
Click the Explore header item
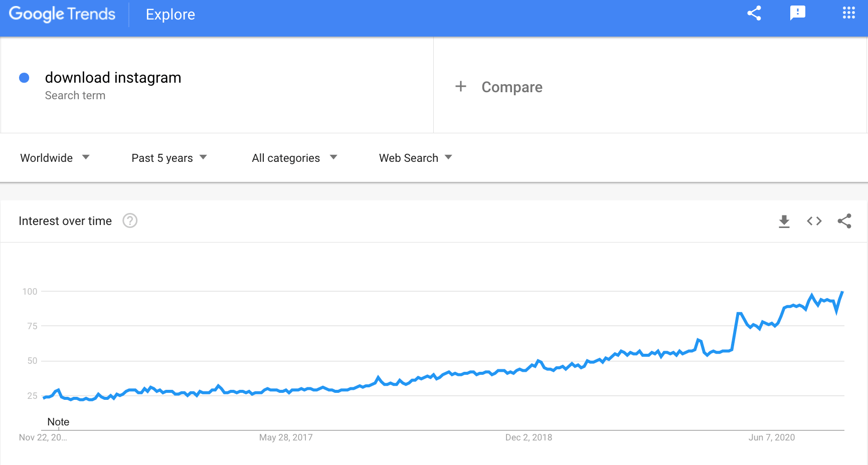point(170,15)
